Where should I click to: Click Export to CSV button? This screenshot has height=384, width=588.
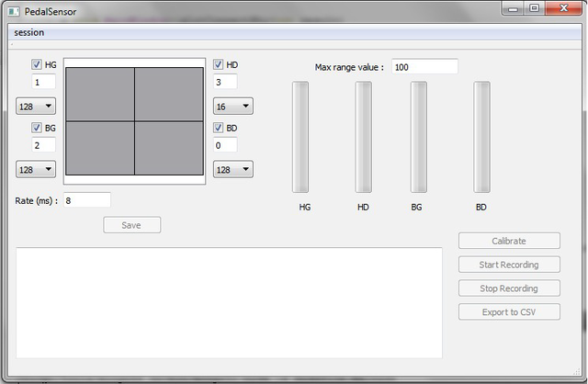tap(509, 312)
